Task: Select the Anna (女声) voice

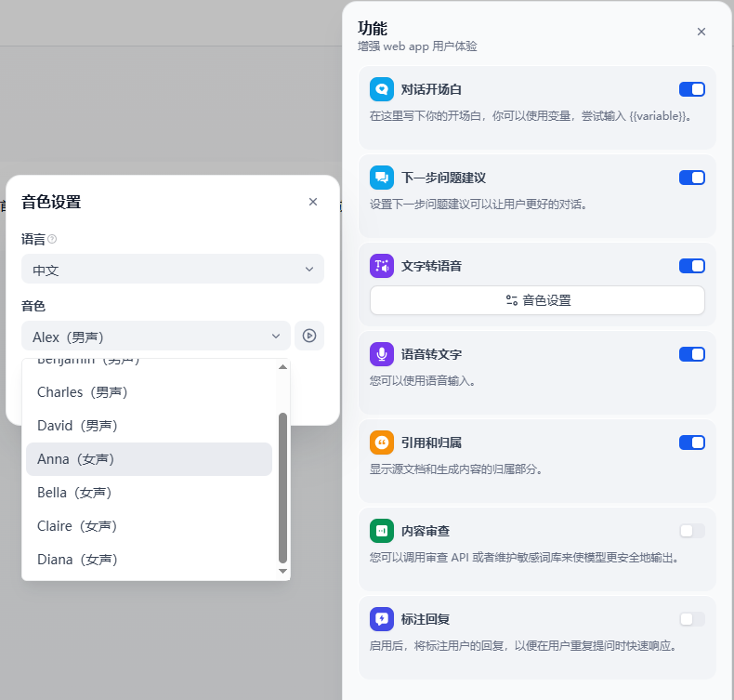Action: coord(149,459)
